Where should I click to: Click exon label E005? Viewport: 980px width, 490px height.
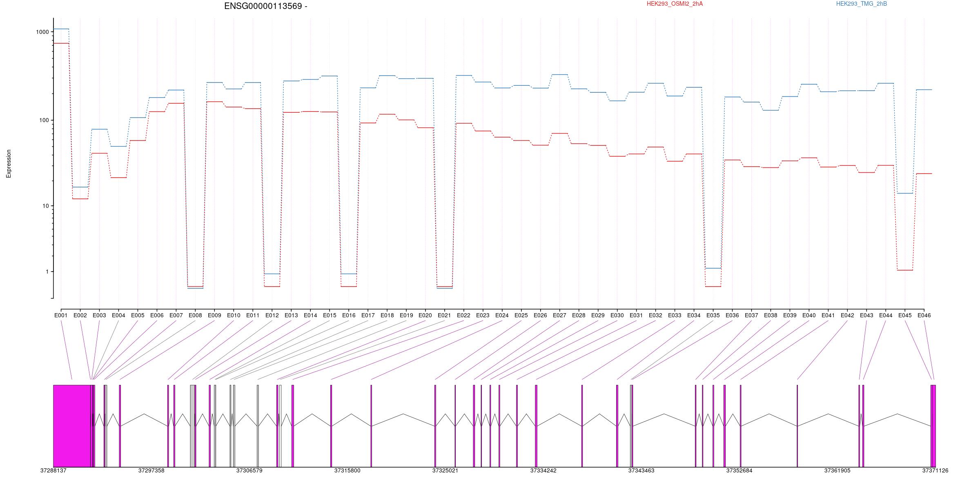coord(138,316)
